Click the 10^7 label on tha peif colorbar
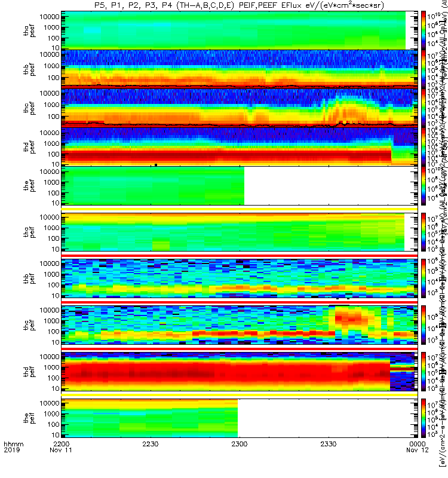The image size is (448, 478). point(432,219)
